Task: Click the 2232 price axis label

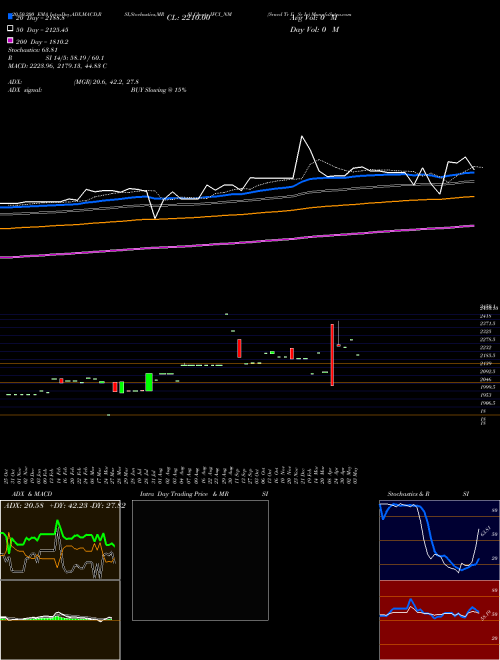Action: (486, 348)
